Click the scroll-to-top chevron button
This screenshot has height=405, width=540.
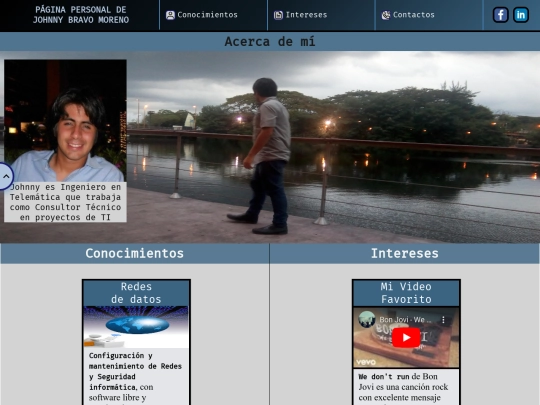(6, 176)
